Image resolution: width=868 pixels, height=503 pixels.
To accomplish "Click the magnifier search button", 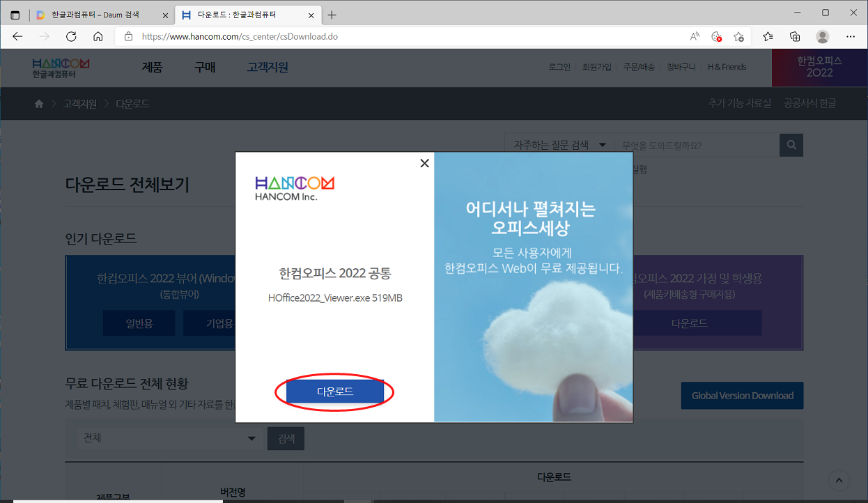I will [x=791, y=145].
